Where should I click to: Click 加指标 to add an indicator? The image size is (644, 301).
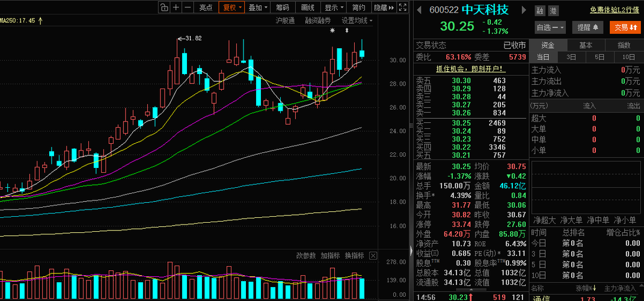[330, 255]
